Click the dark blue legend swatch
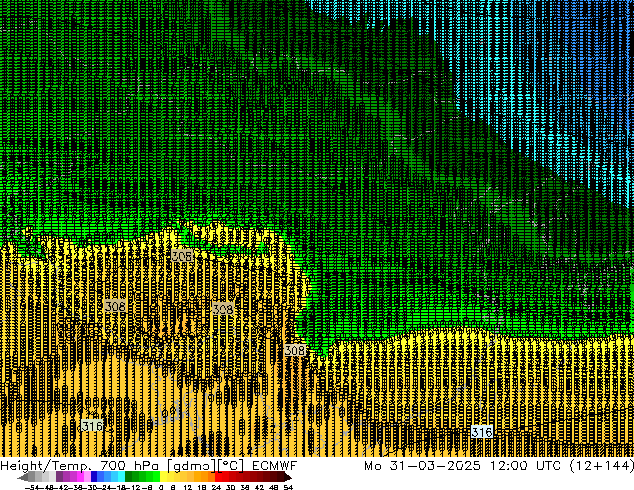The height and width of the screenshot is (490, 634). 94,477
